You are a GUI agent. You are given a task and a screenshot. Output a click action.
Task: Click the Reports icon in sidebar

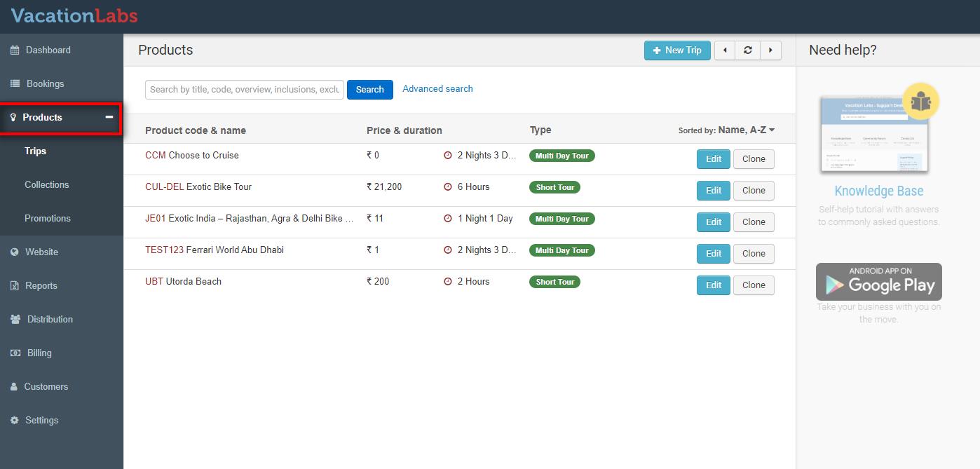14,286
